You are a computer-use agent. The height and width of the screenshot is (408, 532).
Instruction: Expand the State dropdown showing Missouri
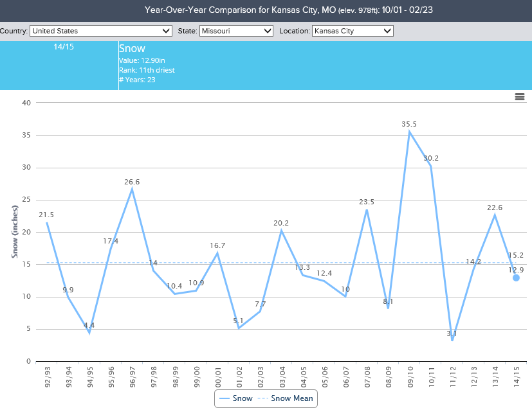tap(236, 31)
